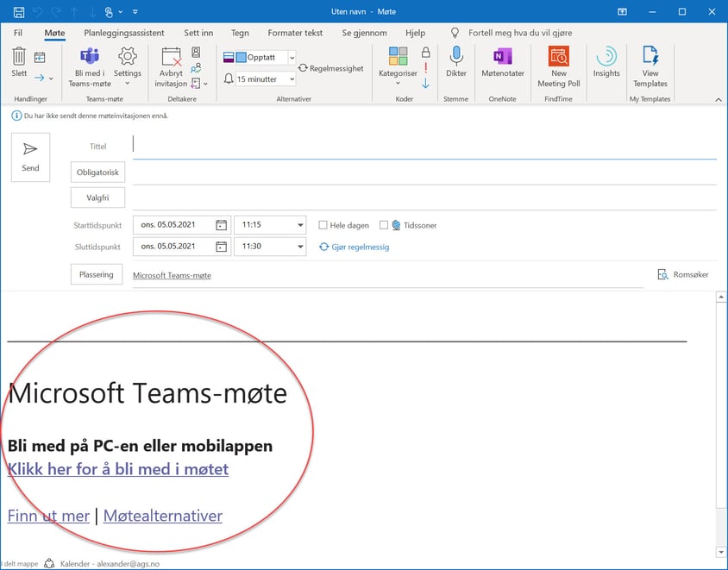Set low importance with blue down arrow
Image resolution: width=728 pixels, height=570 pixels.
(426, 84)
